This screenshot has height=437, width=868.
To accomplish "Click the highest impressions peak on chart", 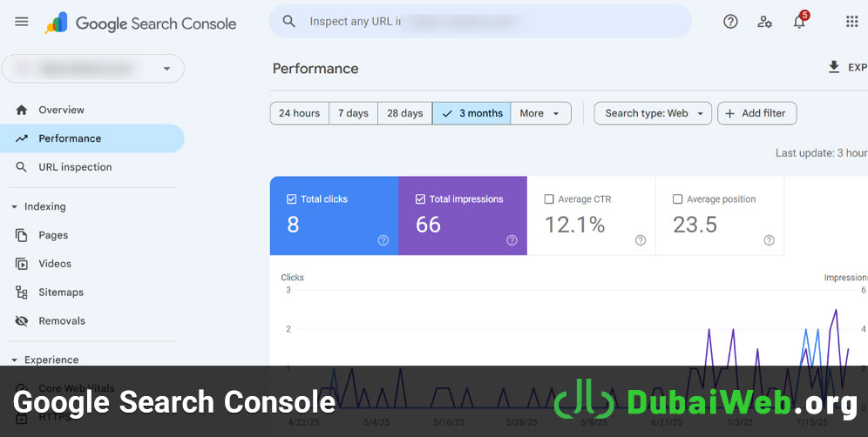I will coord(836,311).
